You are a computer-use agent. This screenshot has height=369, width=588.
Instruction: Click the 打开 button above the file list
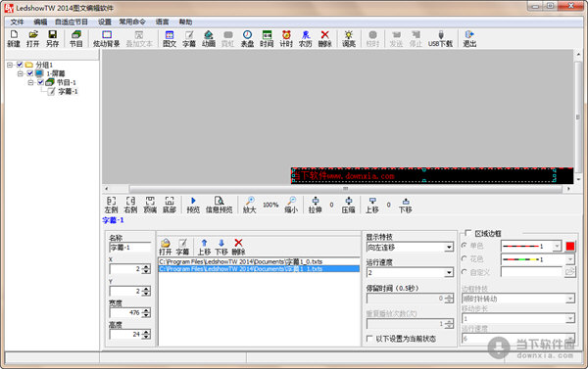pos(166,248)
